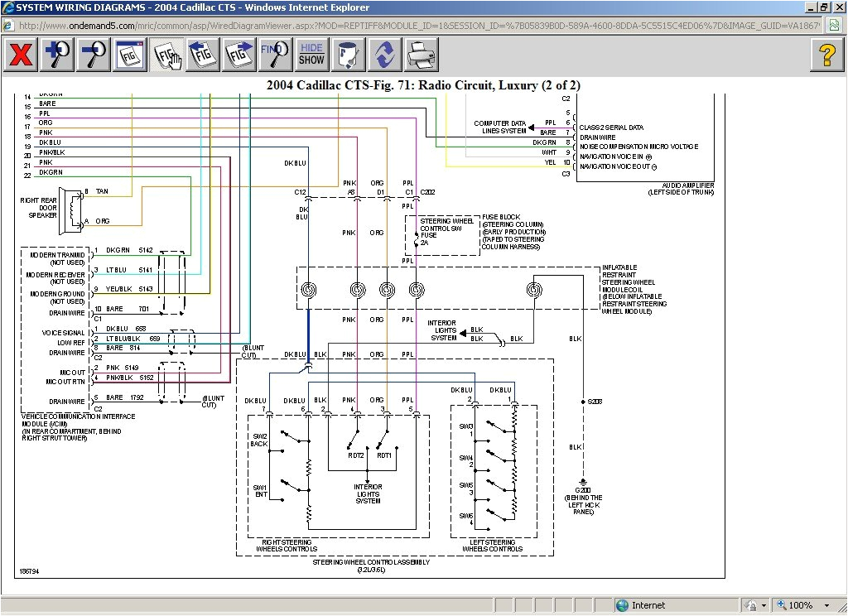Go to the previous figure
The width and height of the screenshot is (848, 616).
[202, 55]
